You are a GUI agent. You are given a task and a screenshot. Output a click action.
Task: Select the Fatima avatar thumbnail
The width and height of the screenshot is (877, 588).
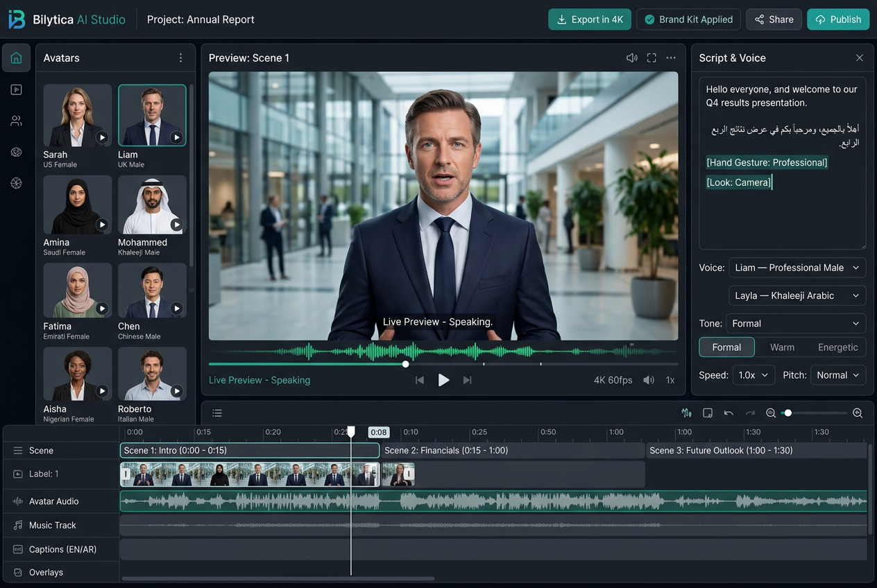pos(78,291)
